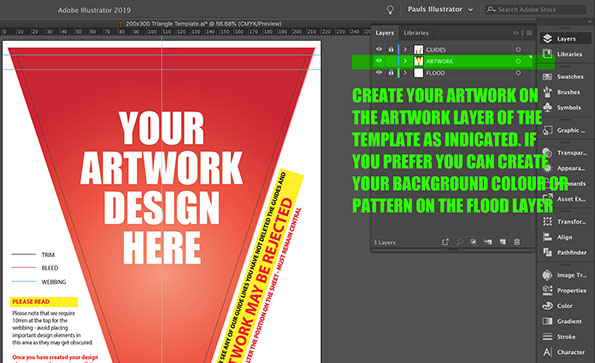595x363 pixels.
Task: Click the Search Adobe Stock field
Action: pyautogui.click(x=535, y=9)
